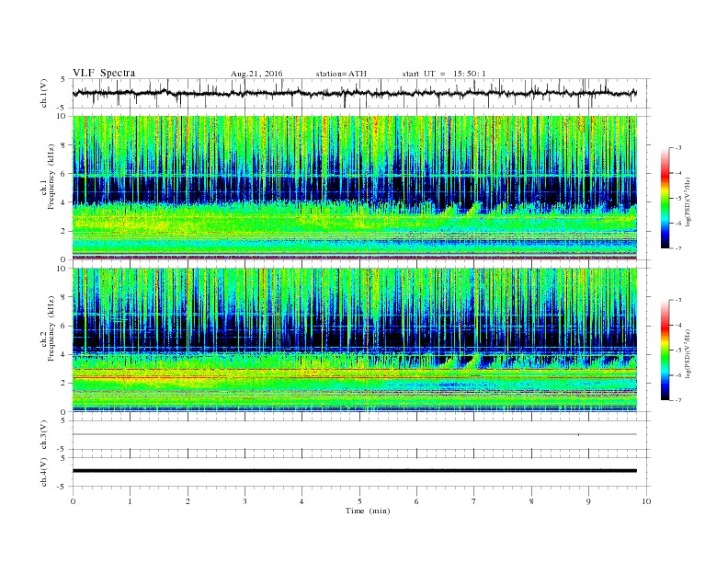Click the ch.1 spectrogram colorbar

pos(665,198)
